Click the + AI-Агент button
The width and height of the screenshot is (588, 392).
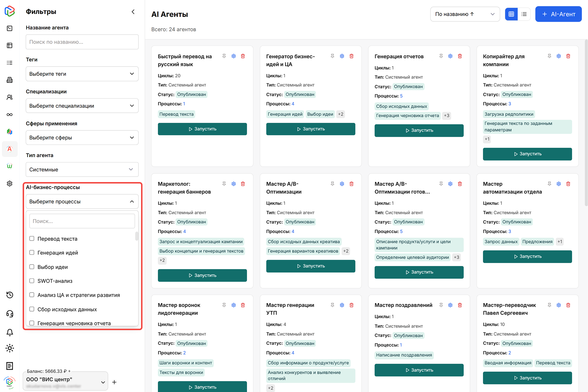(x=558, y=14)
